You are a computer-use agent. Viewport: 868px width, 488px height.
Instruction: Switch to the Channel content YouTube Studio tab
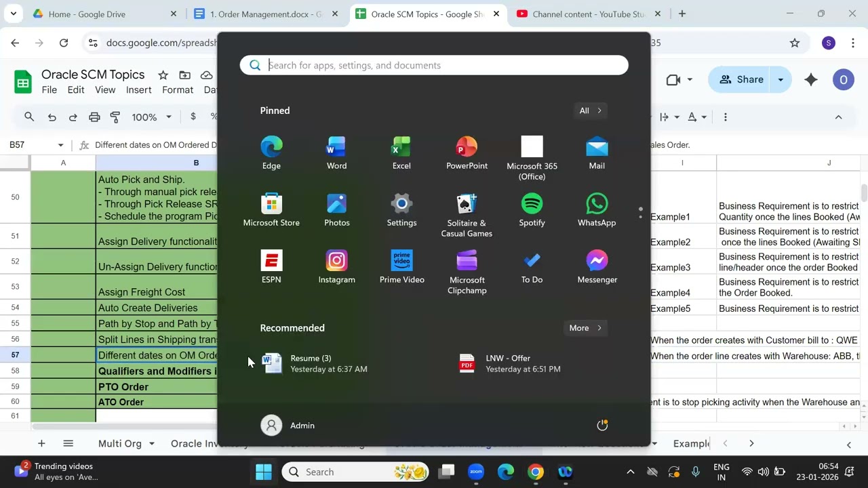click(x=588, y=14)
